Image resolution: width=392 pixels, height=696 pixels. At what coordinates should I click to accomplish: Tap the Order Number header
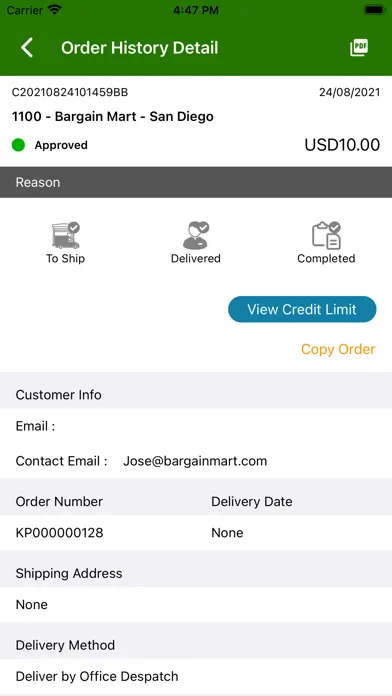59,502
